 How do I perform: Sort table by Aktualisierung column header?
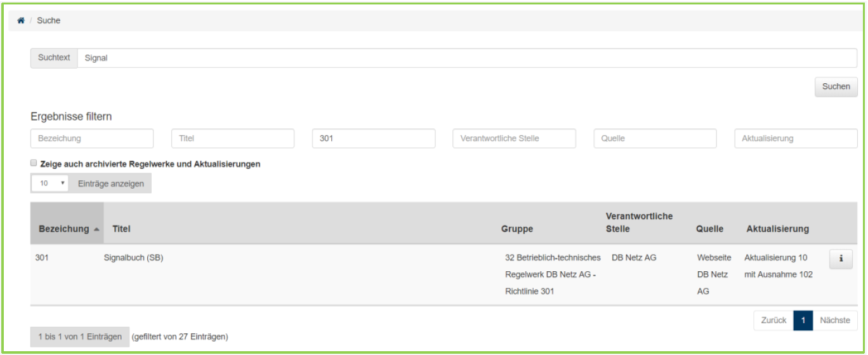click(x=777, y=229)
